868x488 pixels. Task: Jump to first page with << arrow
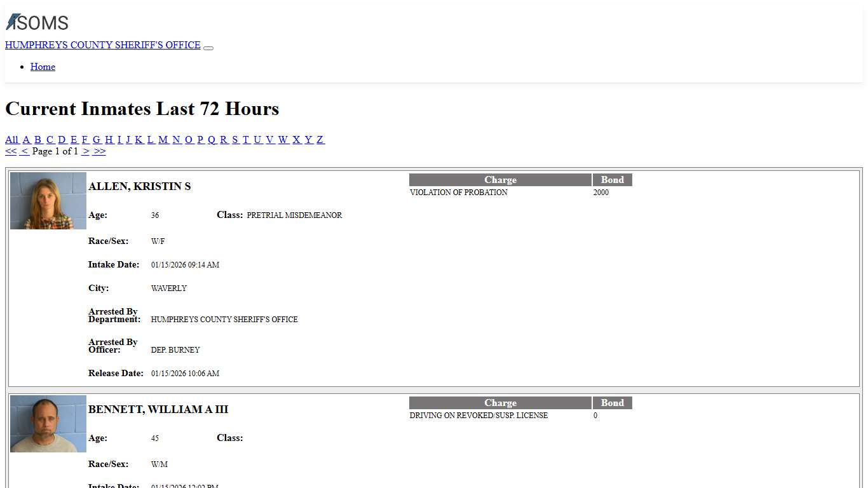(11, 151)
